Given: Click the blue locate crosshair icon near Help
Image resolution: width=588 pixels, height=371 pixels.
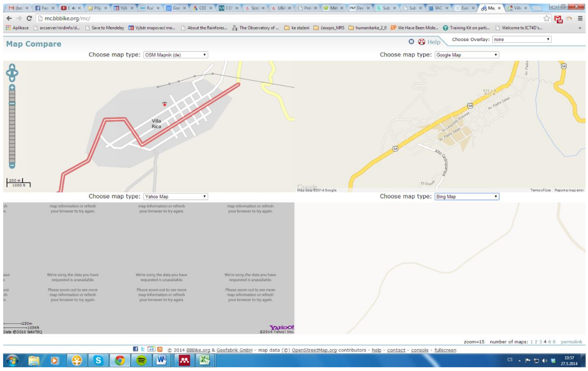Looking at the screenshot, I should pos(411,41).
